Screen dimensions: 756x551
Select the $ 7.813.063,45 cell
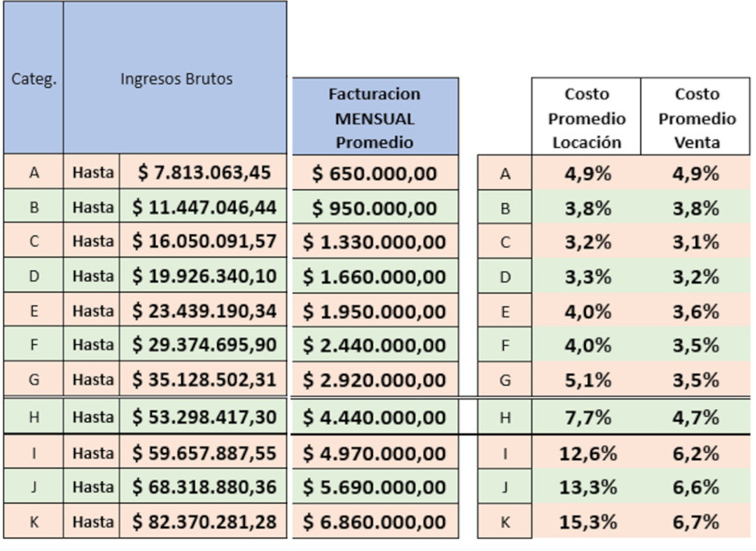pyautogui.click(x=204, y=172)
